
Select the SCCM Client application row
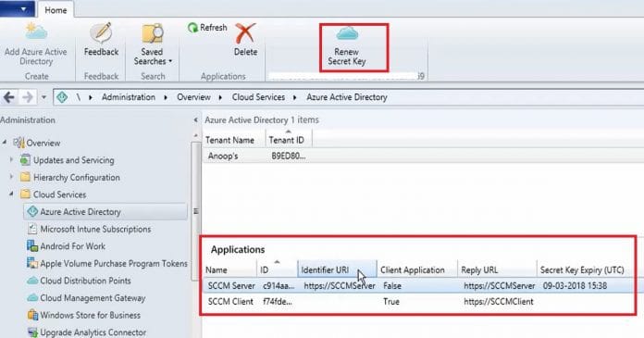418,301
